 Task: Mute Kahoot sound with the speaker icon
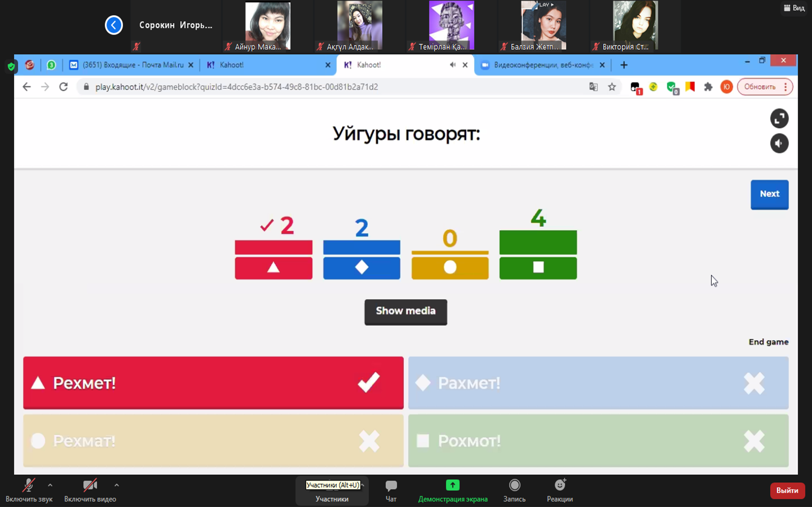click(x=779, y=144)
